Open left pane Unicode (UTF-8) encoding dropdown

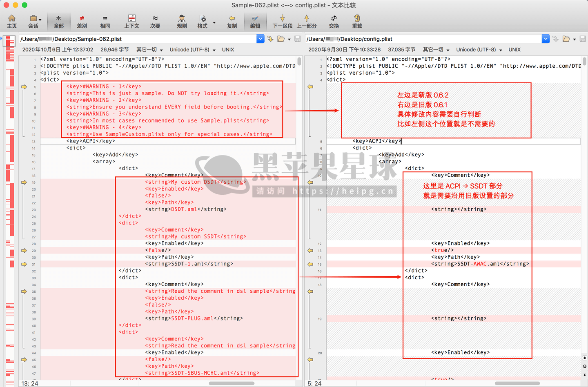click(192, 49)
